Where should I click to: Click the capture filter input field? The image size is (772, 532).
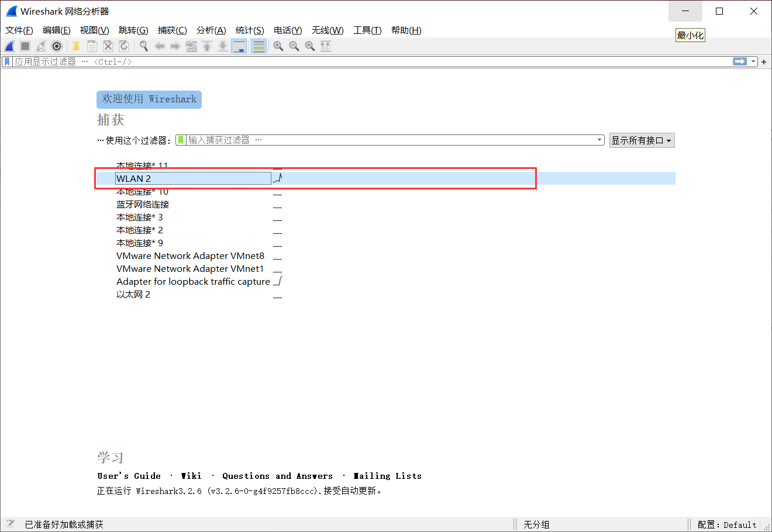391,140
